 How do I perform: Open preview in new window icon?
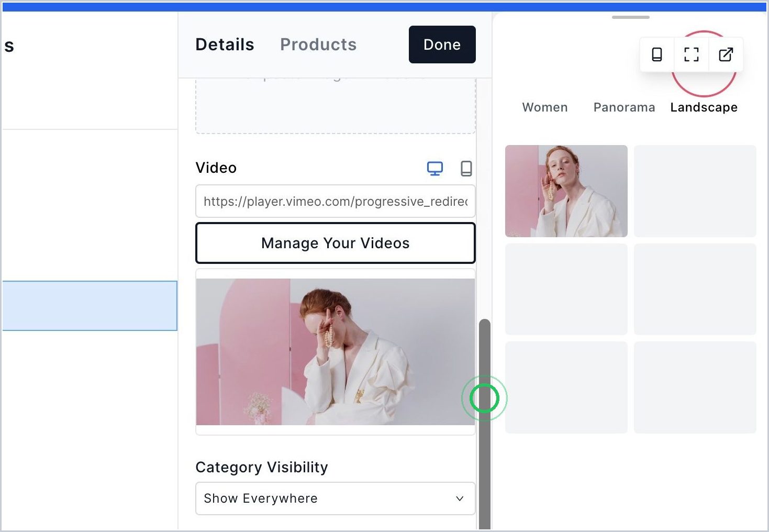click(x=726, y=54)
